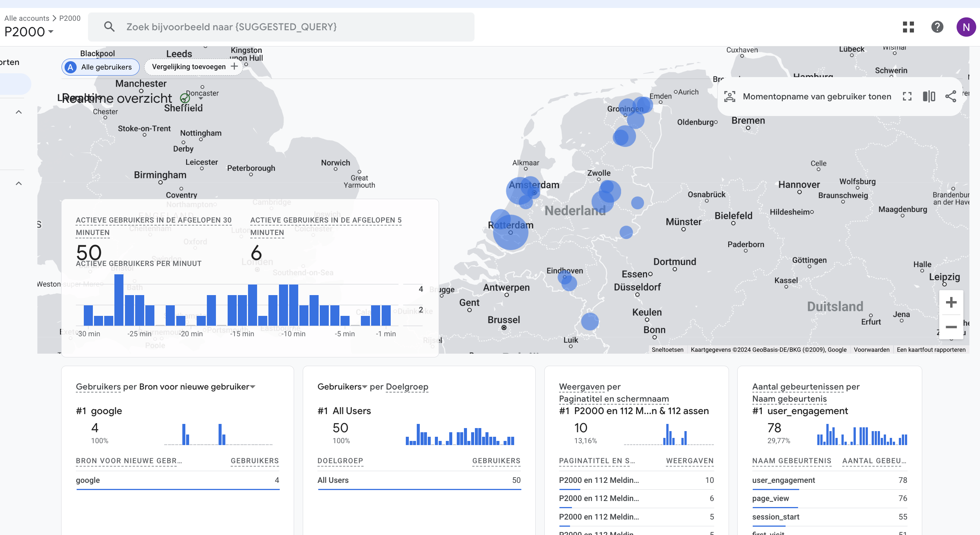Click the search magnifier icon
The image size is (980, 535).
point(109,27)
